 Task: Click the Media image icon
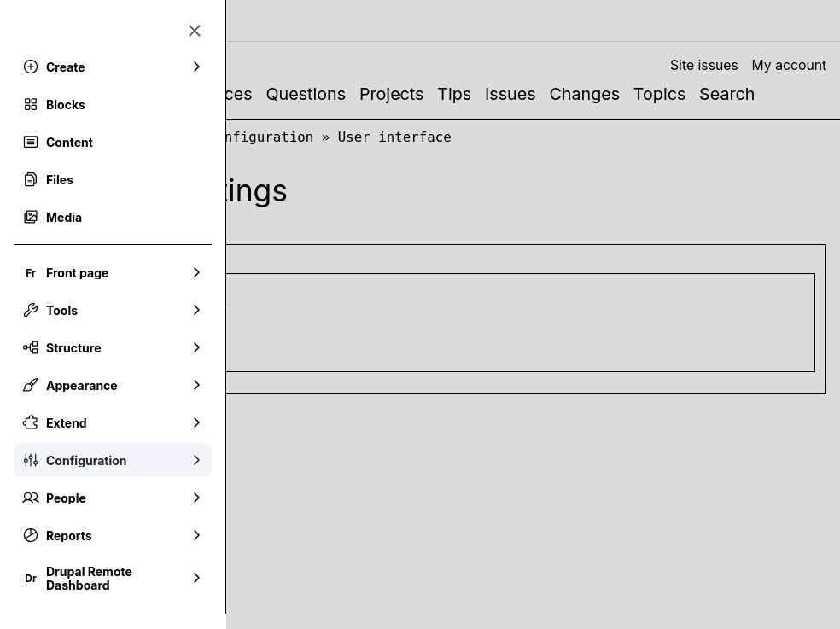tap(31, 217)
